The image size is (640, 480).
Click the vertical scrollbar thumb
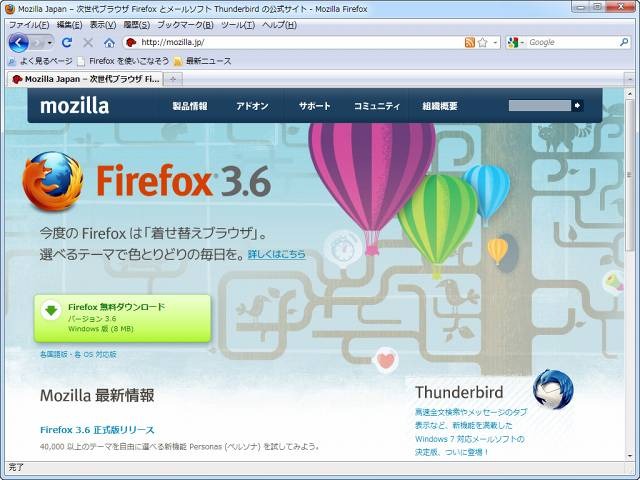(x=629, y=175)
